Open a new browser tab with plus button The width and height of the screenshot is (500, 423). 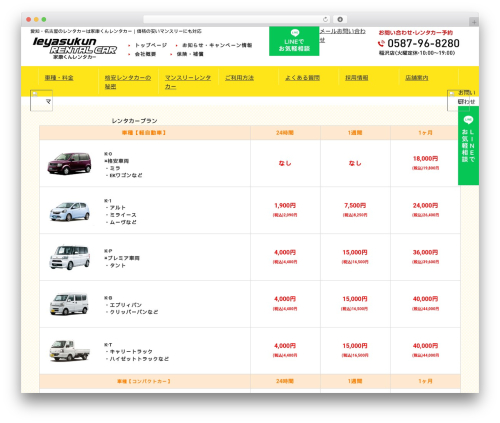tap(474, 22)
